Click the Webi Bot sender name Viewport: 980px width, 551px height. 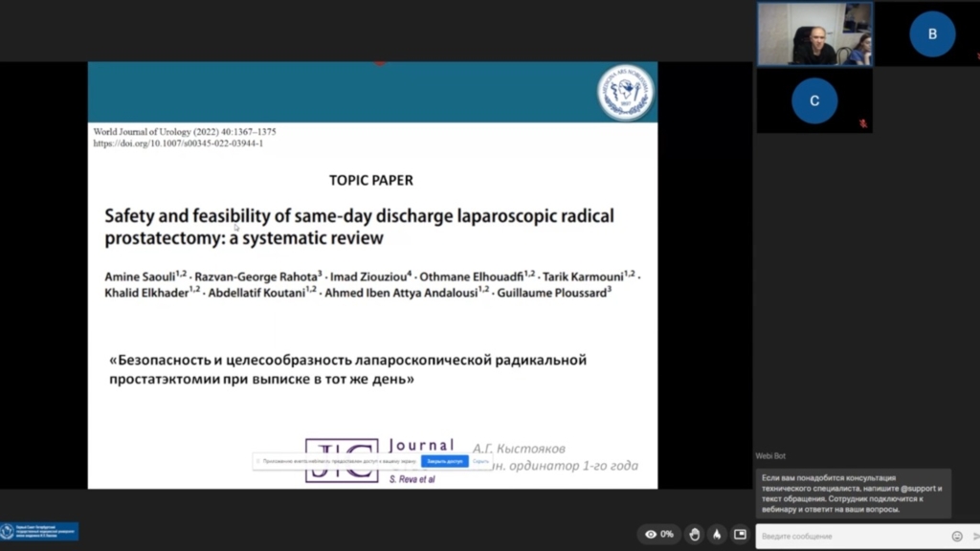click(x=770, y=456)
